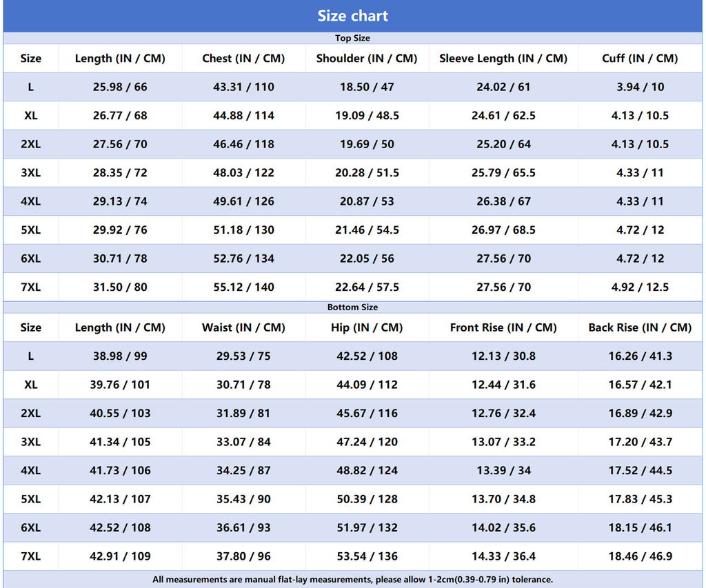Select the shoulder value "18.50 / 47"
This screenshot has width=706, height=588.
[x=367, y=87]
